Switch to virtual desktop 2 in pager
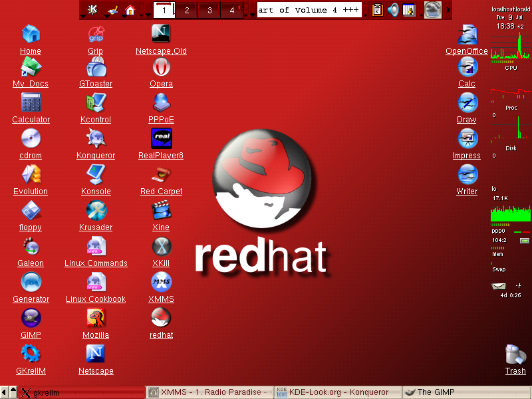The image size is (532, 399). click(187, 10)
